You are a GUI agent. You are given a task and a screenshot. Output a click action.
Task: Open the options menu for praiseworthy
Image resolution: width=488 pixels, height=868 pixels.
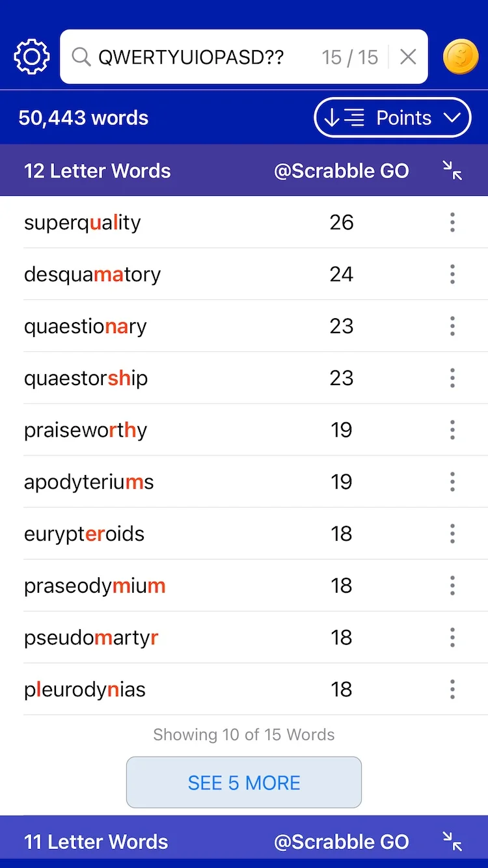point(452,429)
